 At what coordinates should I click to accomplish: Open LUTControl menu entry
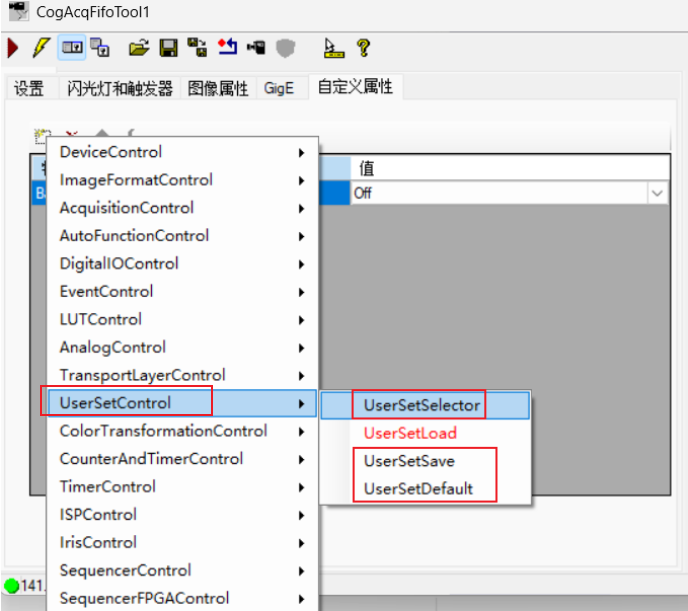coord(182,319)
